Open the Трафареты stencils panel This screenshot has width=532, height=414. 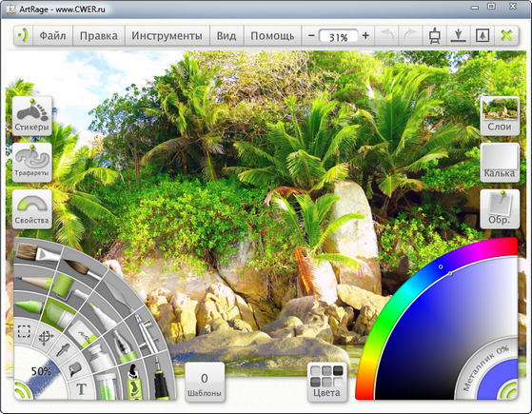tap(32, 162)
